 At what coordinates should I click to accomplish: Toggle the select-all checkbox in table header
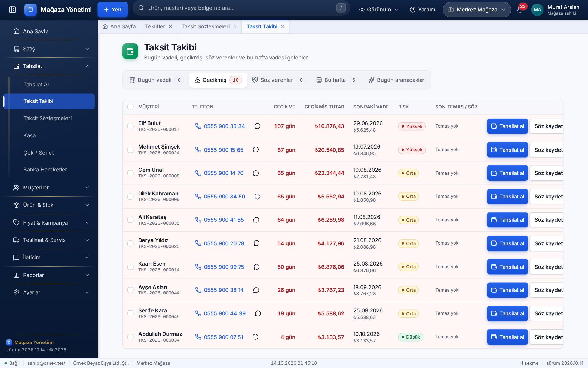(x=130, y=107)
